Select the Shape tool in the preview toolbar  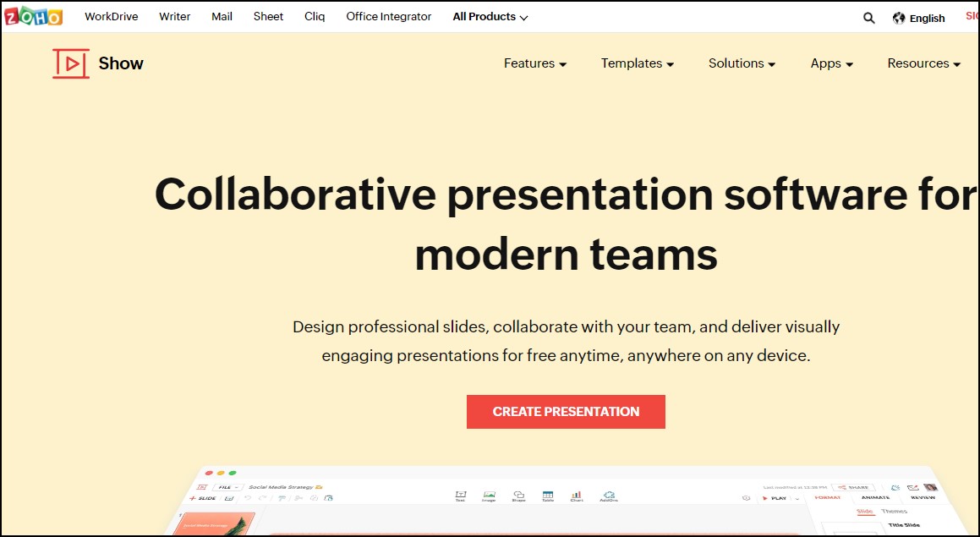[519, 496]
